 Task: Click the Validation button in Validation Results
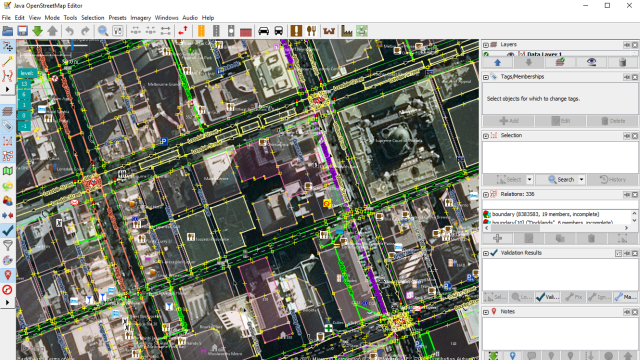click(x=548, y=297)
